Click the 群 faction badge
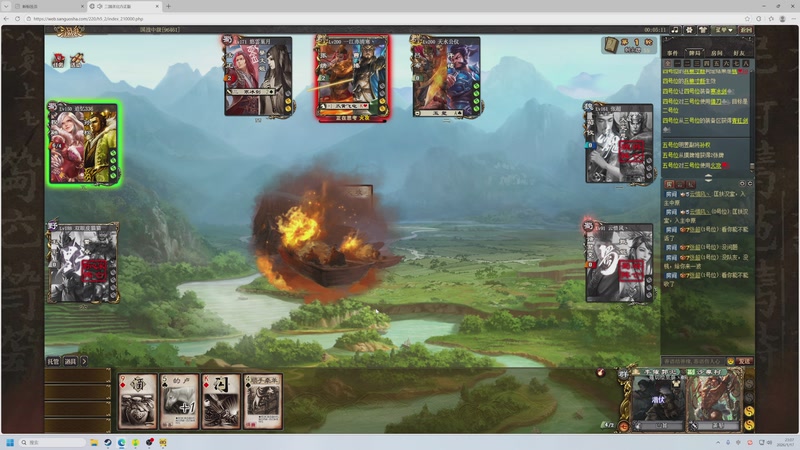Image resolution: width=800 pixels, height=450 pixels. (x=623, y=374)
